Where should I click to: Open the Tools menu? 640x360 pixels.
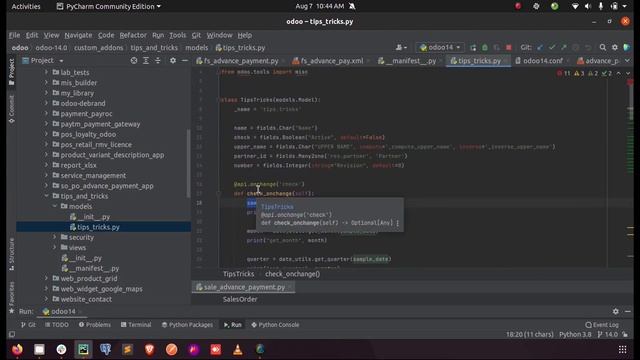(x=177, y=35)
